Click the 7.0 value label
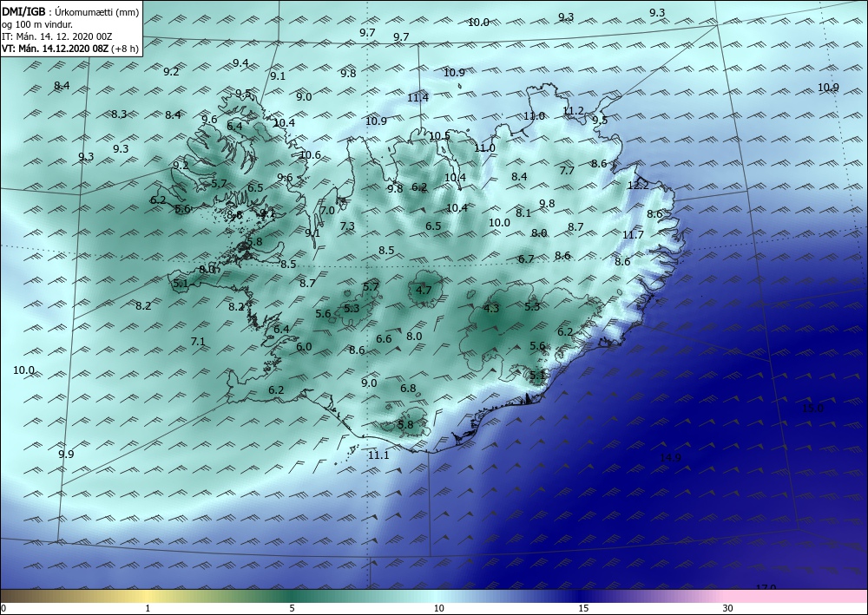Image resolution: width=868 pixels, height=615 pixels. pos(327,210)
